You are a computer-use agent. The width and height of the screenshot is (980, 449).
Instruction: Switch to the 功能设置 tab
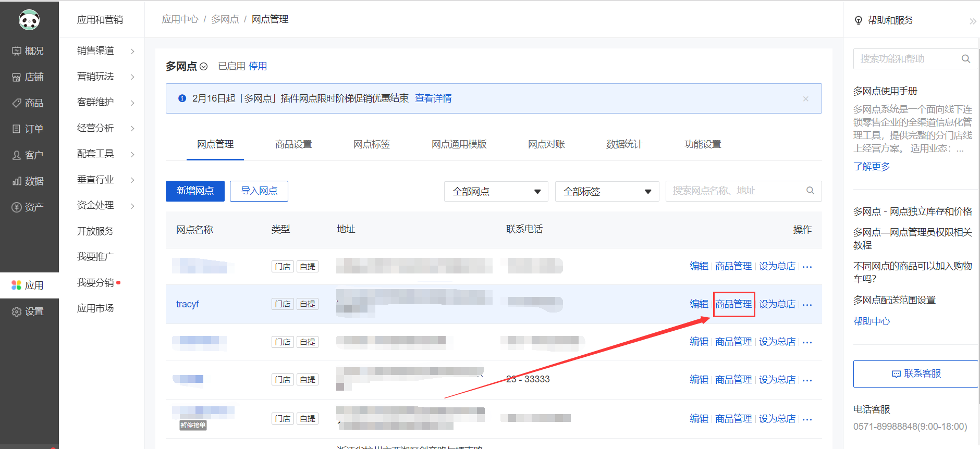pos(703,144)
